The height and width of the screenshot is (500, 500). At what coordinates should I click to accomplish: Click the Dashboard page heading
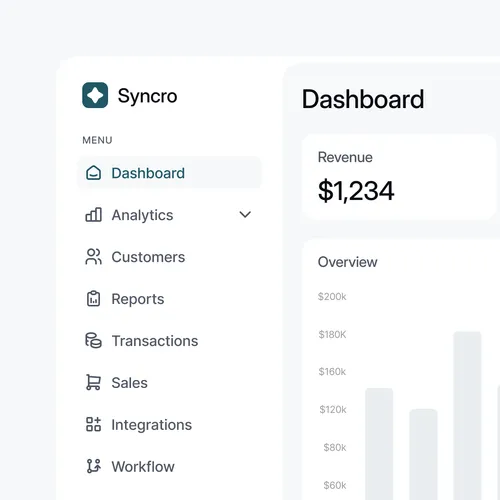[363, 99]
